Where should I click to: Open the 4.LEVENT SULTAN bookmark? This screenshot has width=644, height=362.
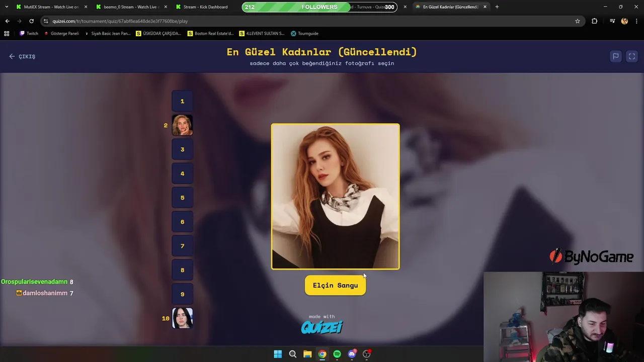262,34
